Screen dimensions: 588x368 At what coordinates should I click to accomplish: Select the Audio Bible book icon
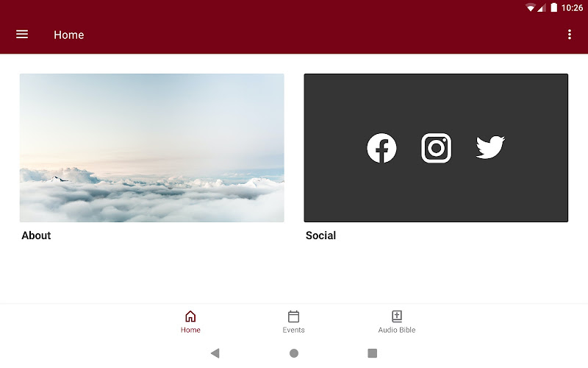point(397,316)
